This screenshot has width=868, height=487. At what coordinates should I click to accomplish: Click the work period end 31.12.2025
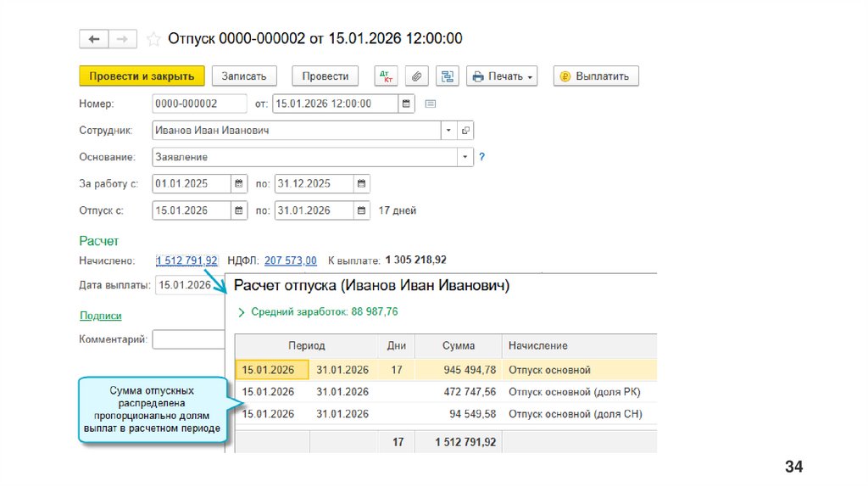pyautogui.click(x=314, y=183)
